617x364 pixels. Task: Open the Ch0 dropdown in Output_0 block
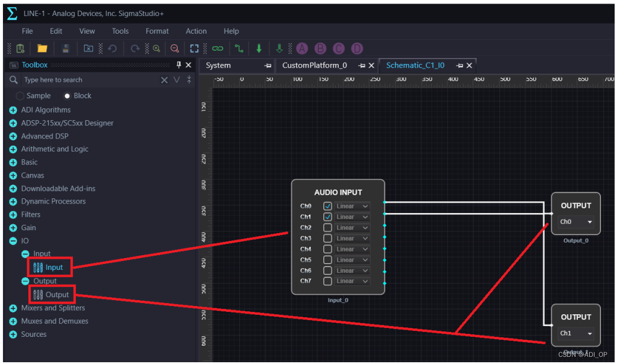[x=576, y=222]
